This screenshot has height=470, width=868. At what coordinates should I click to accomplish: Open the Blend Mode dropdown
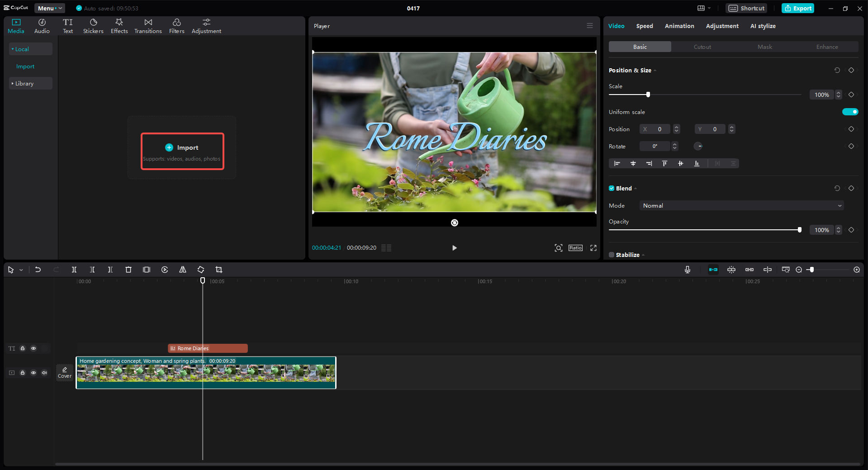pos(740,205)
